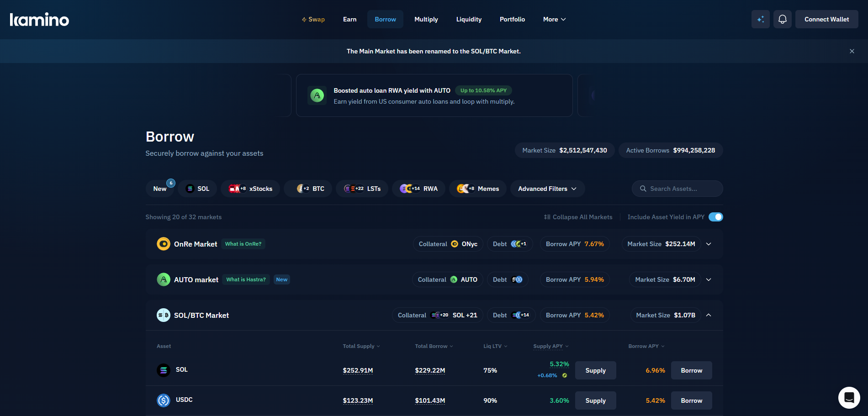This screenshot has width=868, height=416.
Task: Open the What is Hastra? link
Action: pos(246,279)
